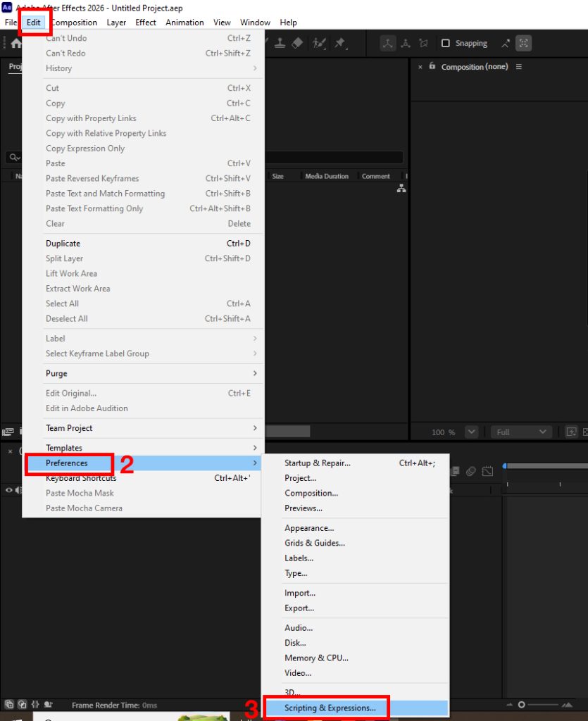The width and height of the screenshot is (588, 721).
Task: Toggle In/Out/Duration pane braces icon
Action: 35,704
